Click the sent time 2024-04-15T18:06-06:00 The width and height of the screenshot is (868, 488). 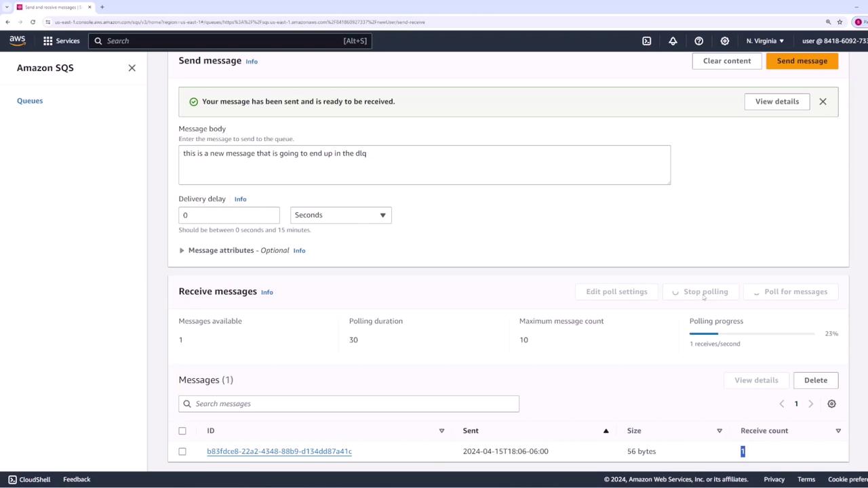(x=506, y=451)
